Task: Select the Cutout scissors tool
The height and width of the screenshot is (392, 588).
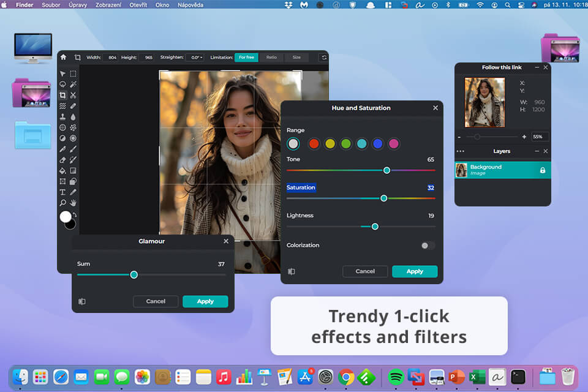Action: 73,96
